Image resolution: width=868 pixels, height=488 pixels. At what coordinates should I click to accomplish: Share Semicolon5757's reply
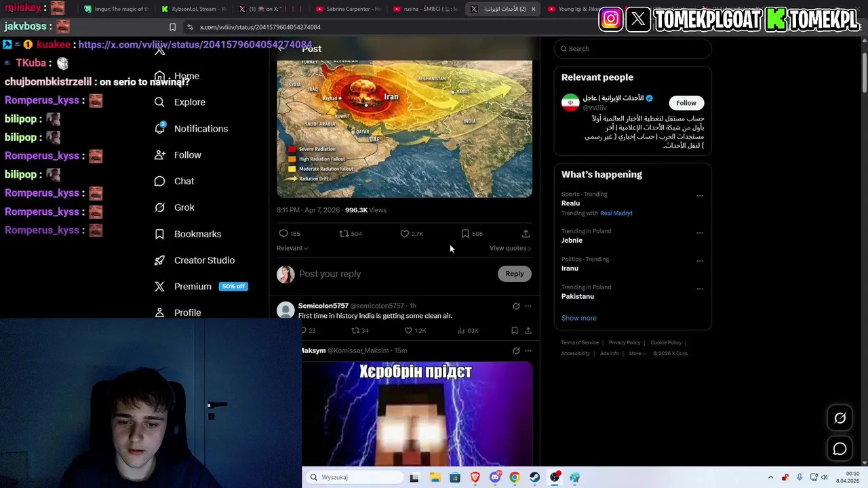click(x=528, y=331)
